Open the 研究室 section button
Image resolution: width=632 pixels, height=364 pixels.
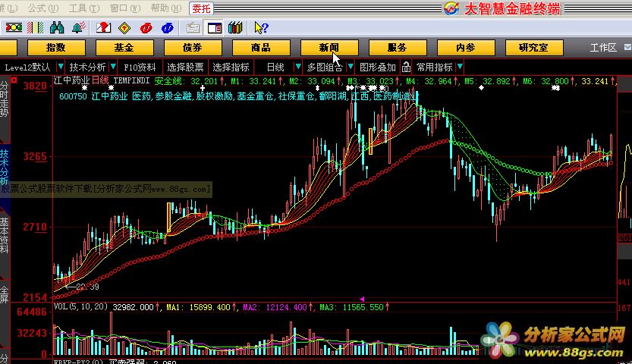[533, 48]
